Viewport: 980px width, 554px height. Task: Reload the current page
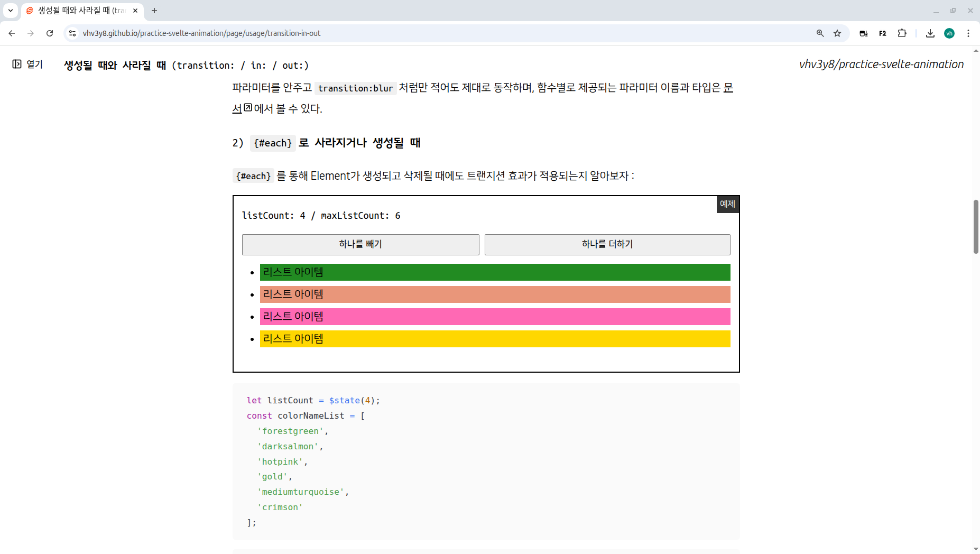coord(50,33)
